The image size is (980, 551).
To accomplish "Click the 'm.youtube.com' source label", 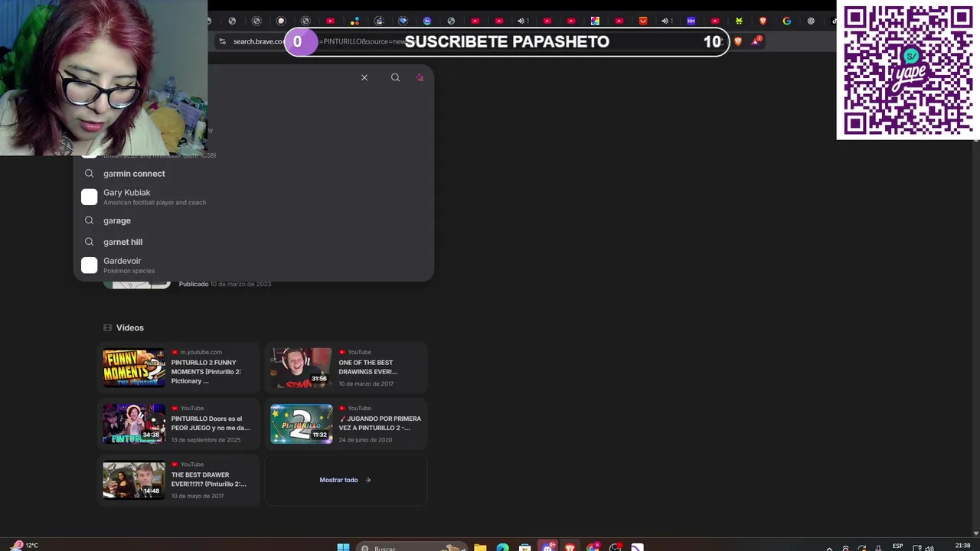I will [201, 352].
